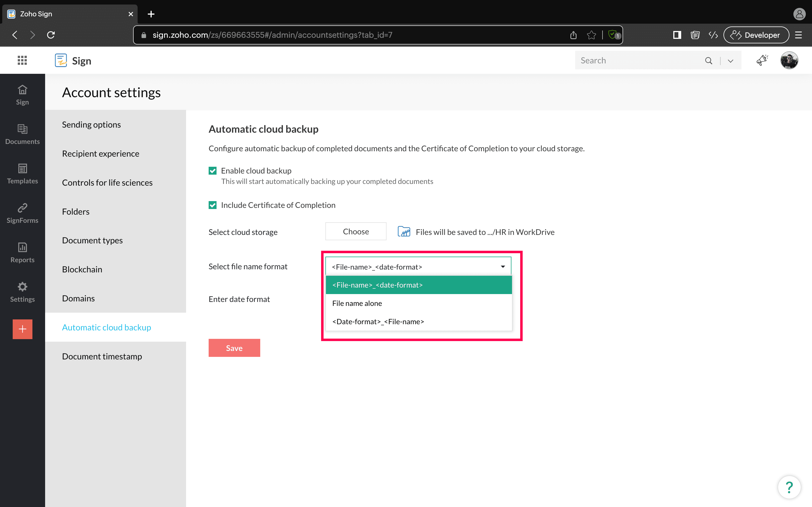Open SignForms link icon
This screenshot has height=507, width=812.
click(x=23, y=213)
